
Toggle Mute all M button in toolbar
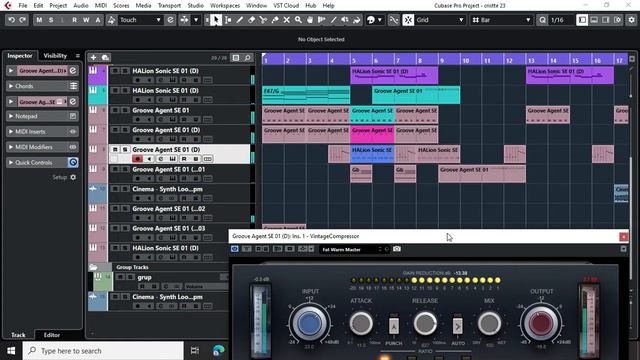[x=39, y=20]
